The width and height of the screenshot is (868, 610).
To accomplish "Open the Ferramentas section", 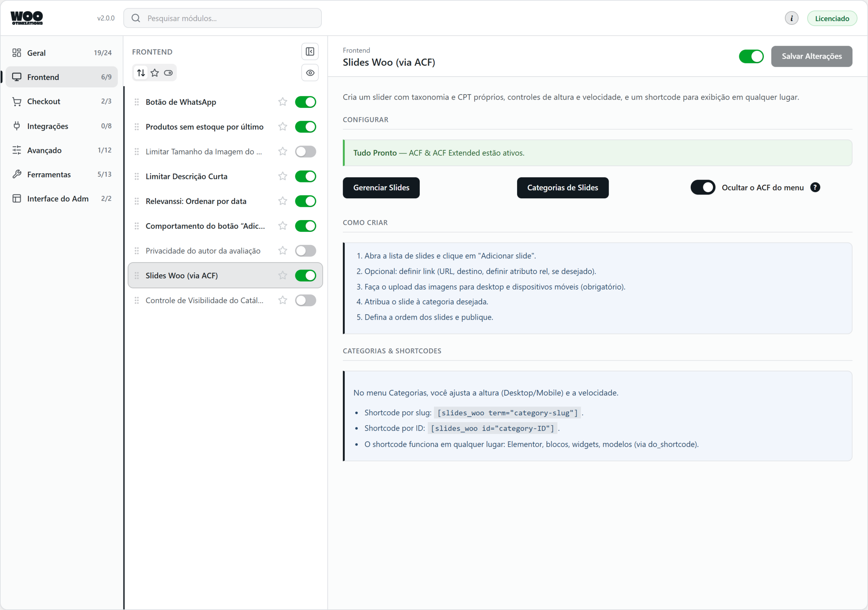I will [x=62, y=174].
